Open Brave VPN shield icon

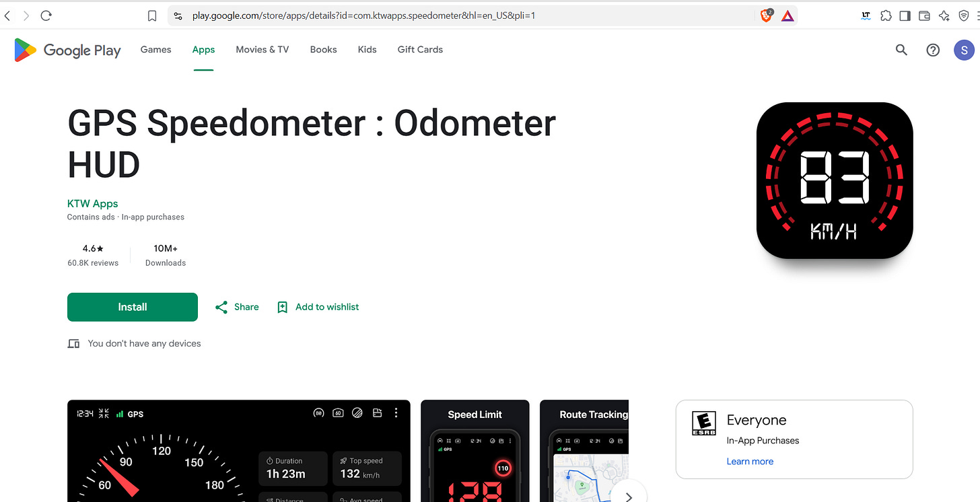963,15
